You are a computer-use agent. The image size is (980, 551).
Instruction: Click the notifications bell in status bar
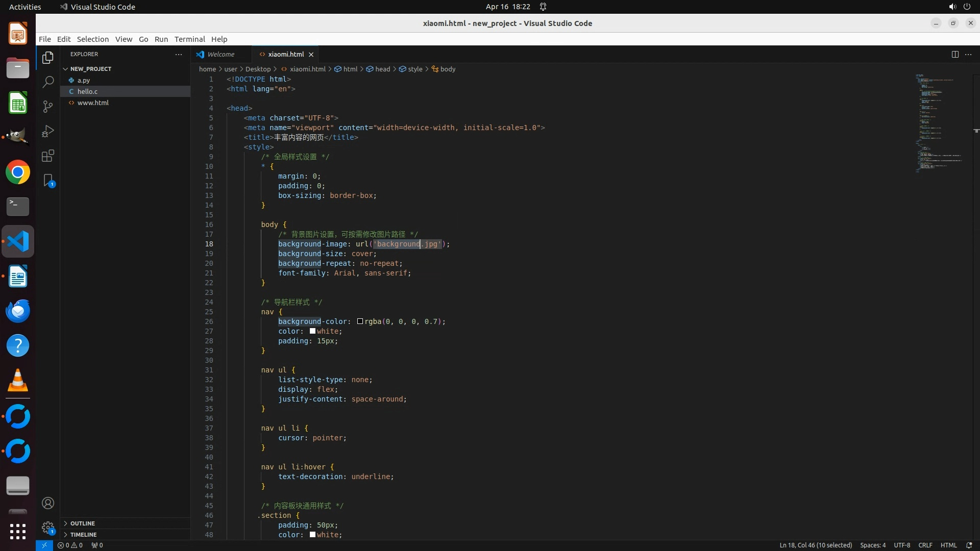(969, 545)
